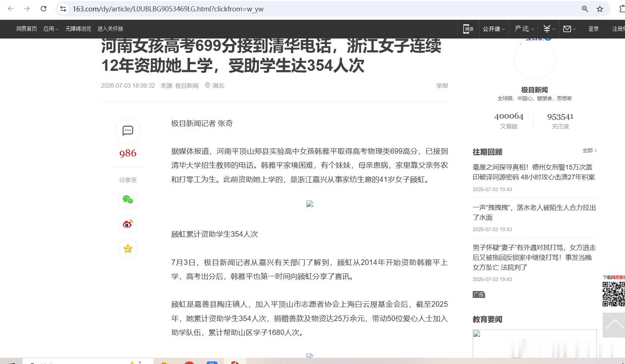Bookmark this page with the star icon
Image resolution: width=625 pixels, height=364 pixels.
point(600,9)
